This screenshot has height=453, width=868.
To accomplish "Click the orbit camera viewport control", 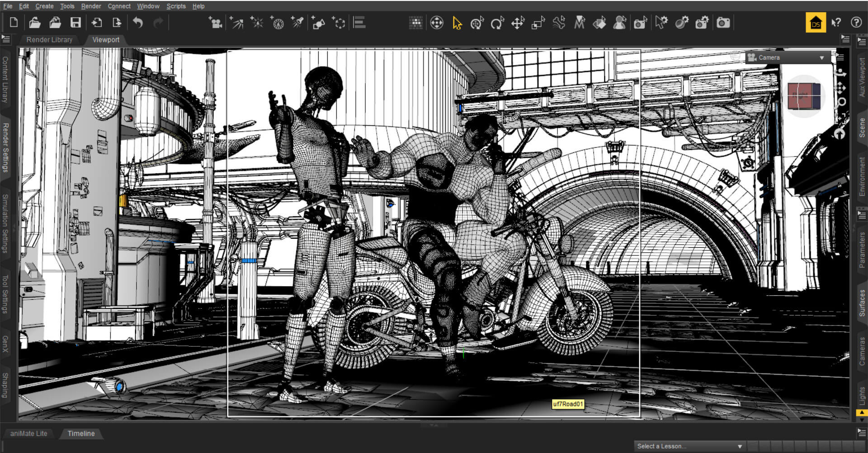I will point(841,73).
